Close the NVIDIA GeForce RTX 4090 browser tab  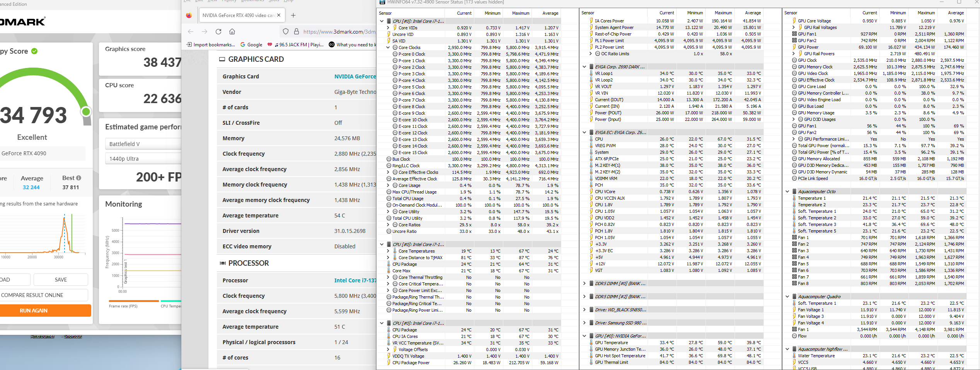point(279,15)
